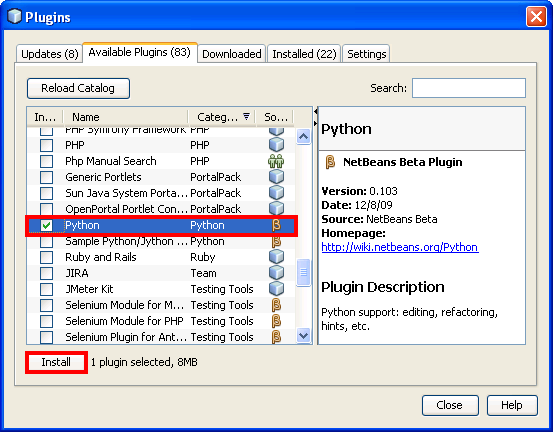Select the Ruby and Rails plugin row
This screenshot has width=553, height=432.
[x=162, y=257]
